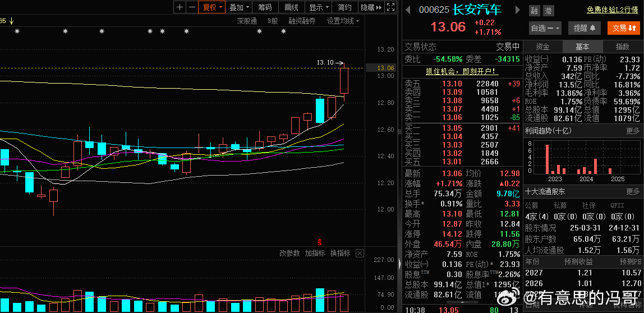This screenshot has width=644, height=313.
Task: Open the 叠加 overlay dropdown
Action: click(239, 7)
